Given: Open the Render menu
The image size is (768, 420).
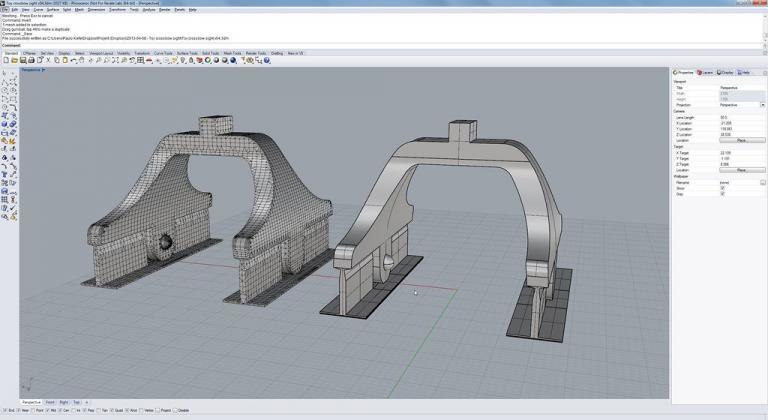Looking at the screenshot, I should pos(165,10).
